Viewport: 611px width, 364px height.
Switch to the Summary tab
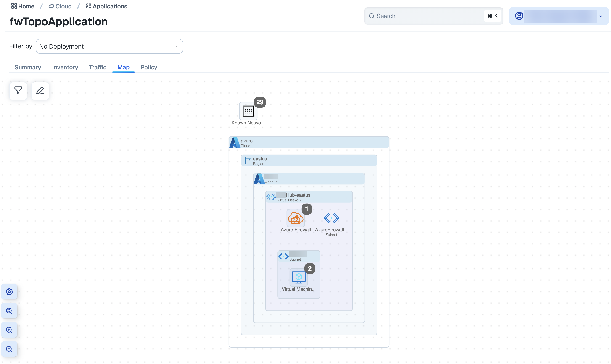coord(28,67)
